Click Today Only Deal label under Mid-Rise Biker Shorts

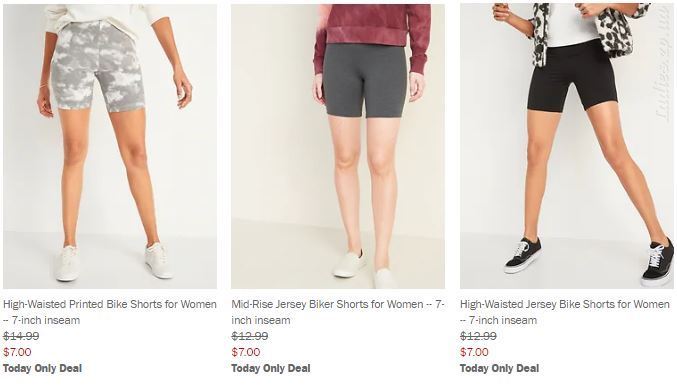click(271, 368)
